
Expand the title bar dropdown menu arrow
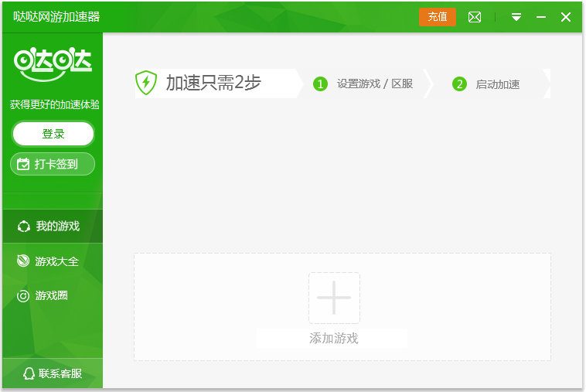tap(516, 17)
